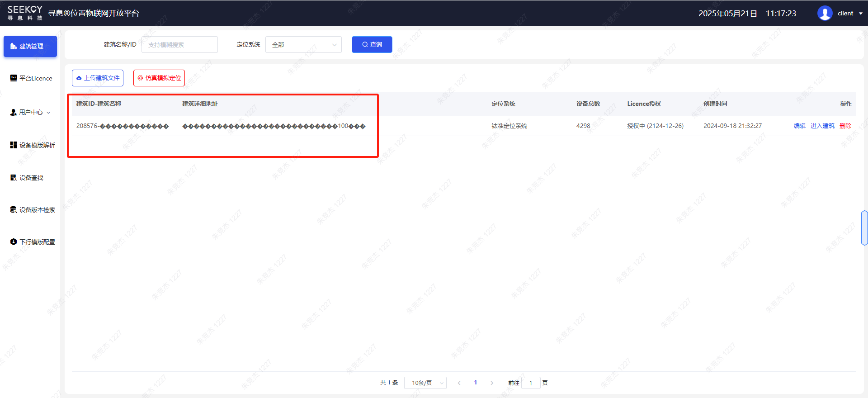Select 下行模版配置 in the sidebar
Image resolution: width=868 pixels, height=398 pixels.
32,242
